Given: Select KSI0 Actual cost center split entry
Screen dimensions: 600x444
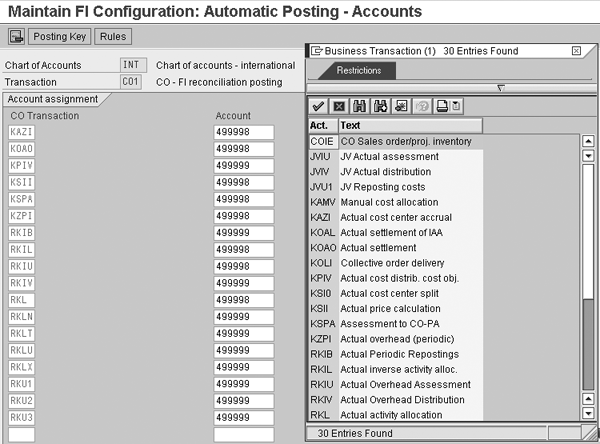Looking at the screenshot, I should [396, 294].
